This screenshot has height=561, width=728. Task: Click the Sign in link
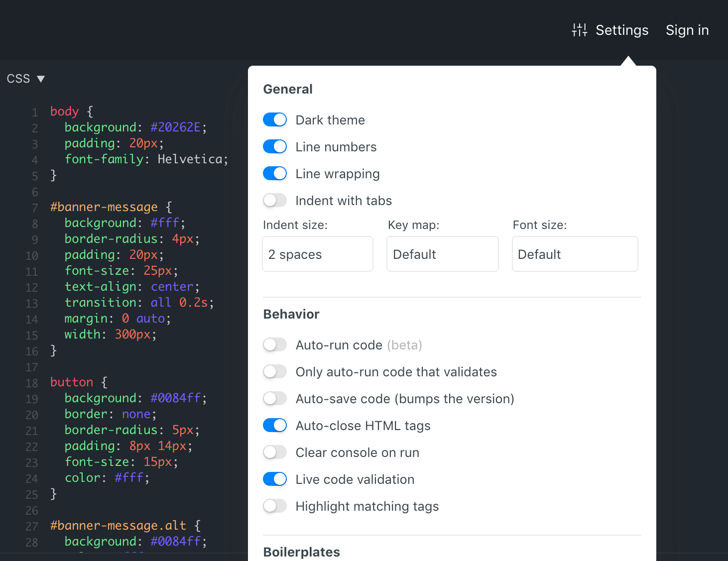click(x=687, y=30)
